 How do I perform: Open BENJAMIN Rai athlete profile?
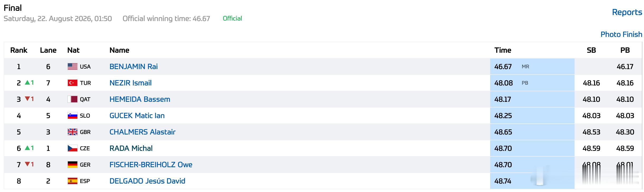(134, 66)
